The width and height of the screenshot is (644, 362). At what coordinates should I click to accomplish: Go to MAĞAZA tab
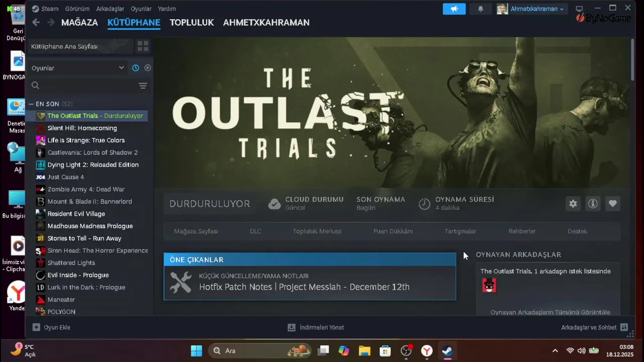(79, 23)
